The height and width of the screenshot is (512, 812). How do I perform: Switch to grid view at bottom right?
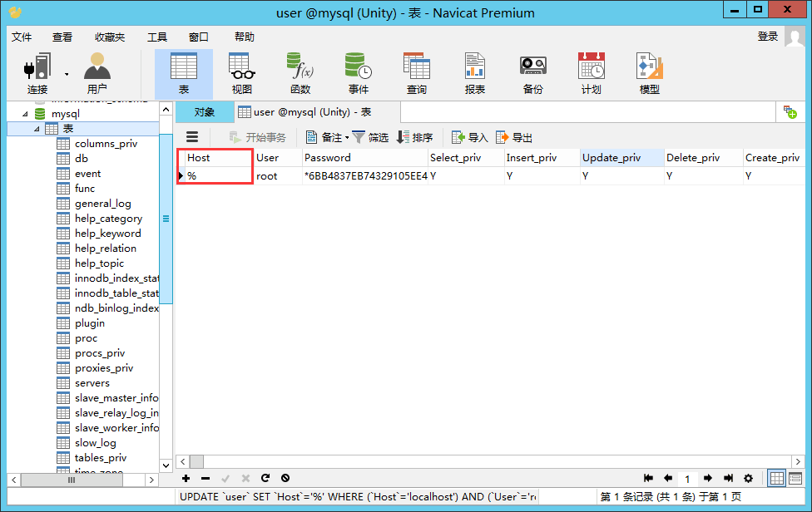pos(775,478)
